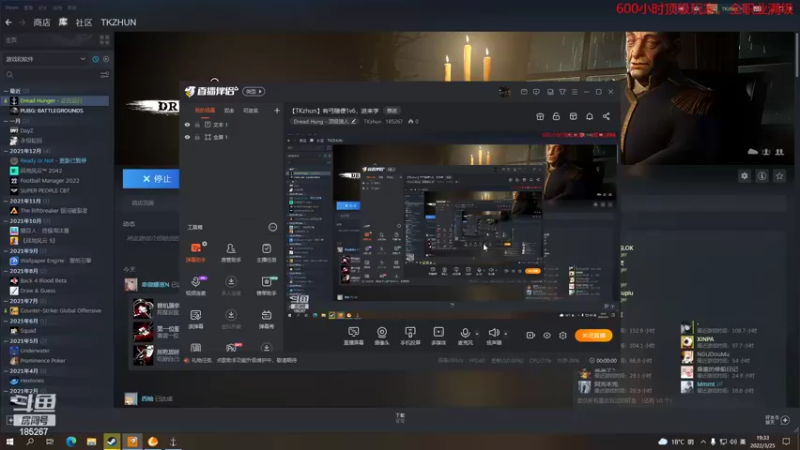The height and width of the screenshot is (450, 800).
Task: Click Steam game info icon
Action: pos(762,176)
